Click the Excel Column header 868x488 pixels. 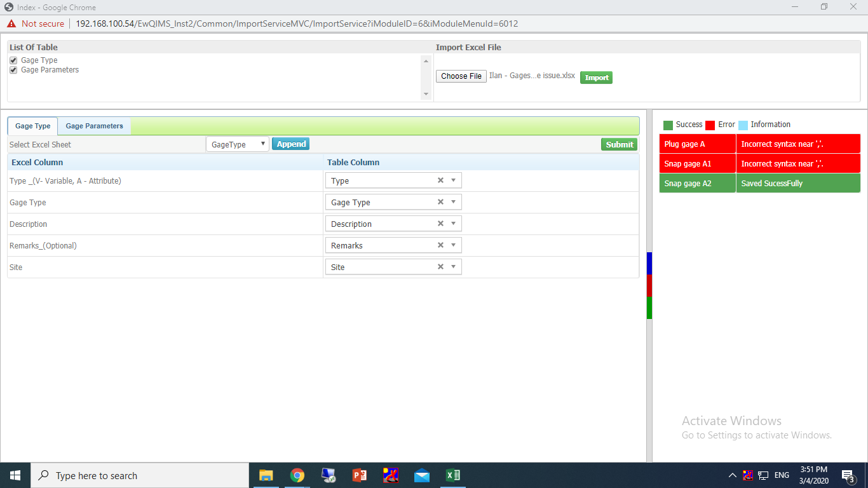click(37, 163)
